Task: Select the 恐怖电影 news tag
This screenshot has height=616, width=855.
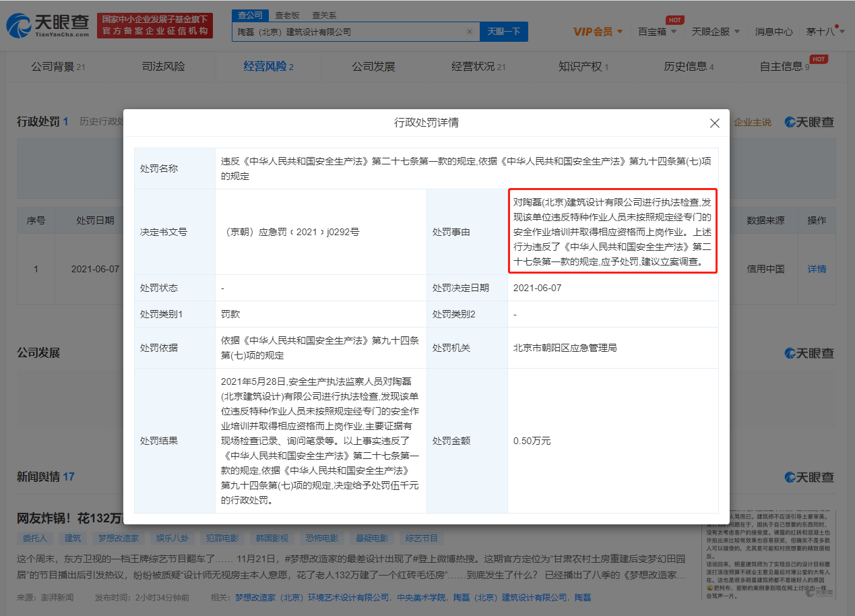Action: tap(322, 538)
